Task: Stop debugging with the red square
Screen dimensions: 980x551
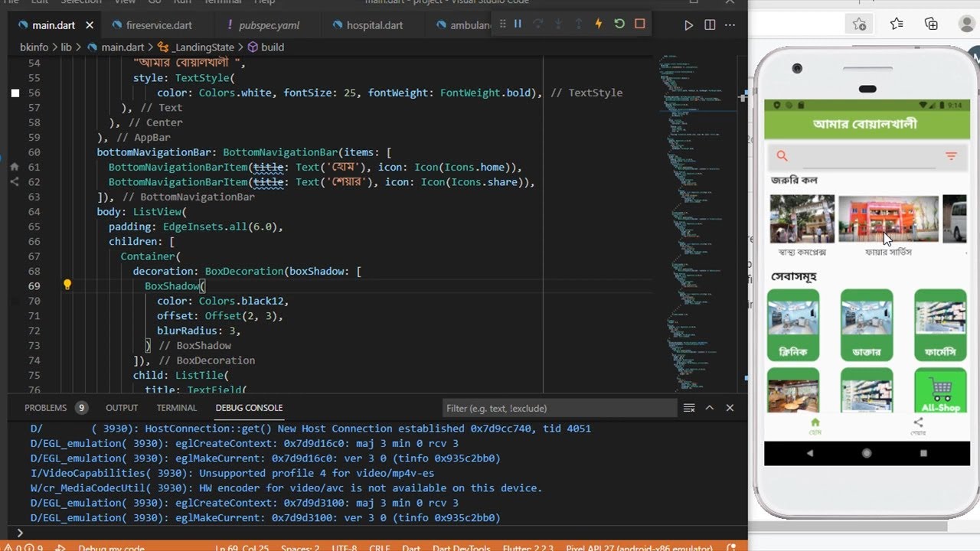Action: 640,24
